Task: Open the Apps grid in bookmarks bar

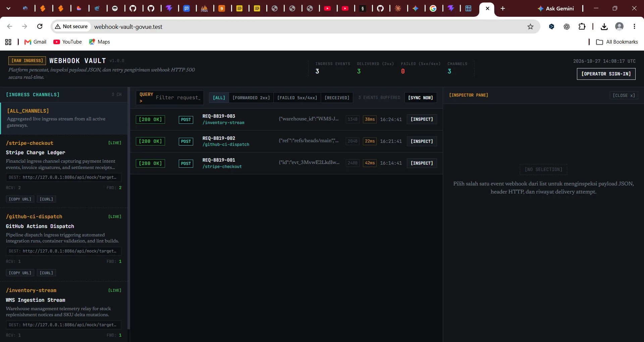Action: [x=8, y=42]
